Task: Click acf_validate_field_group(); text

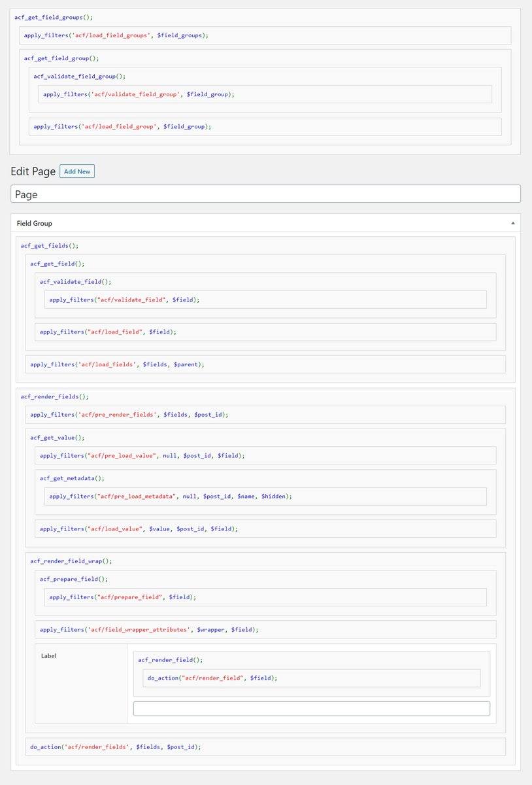Action: click(79, 76)
